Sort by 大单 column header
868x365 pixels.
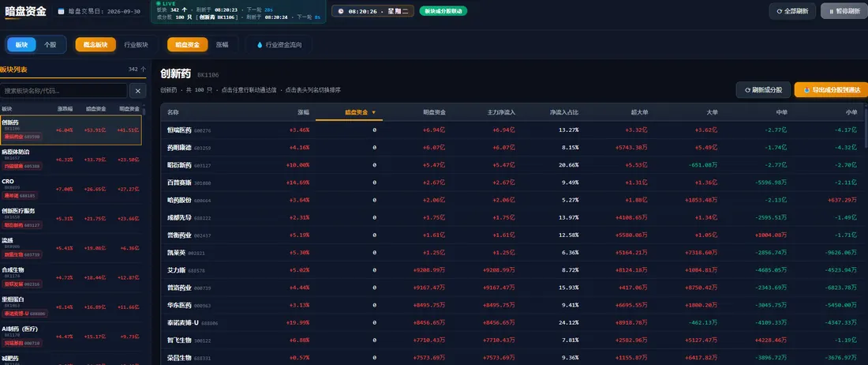click(x=712, y=112)
